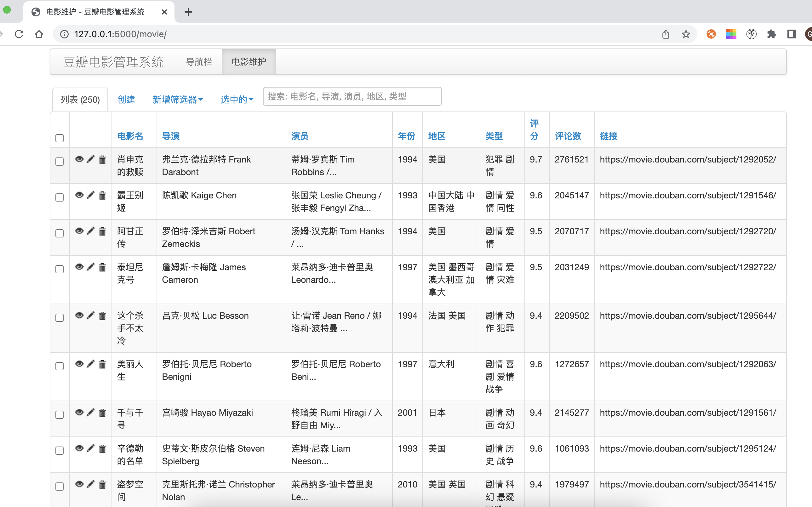Sort table by 评分 column

point(534,130)
